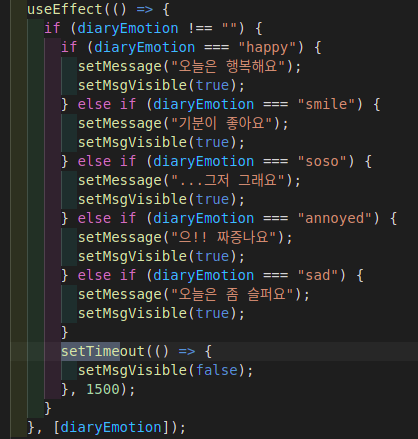This screenshot has width=418, height=439.
Task: Click the "...그저 그래요" message string
Action: (x=228, y=180)
